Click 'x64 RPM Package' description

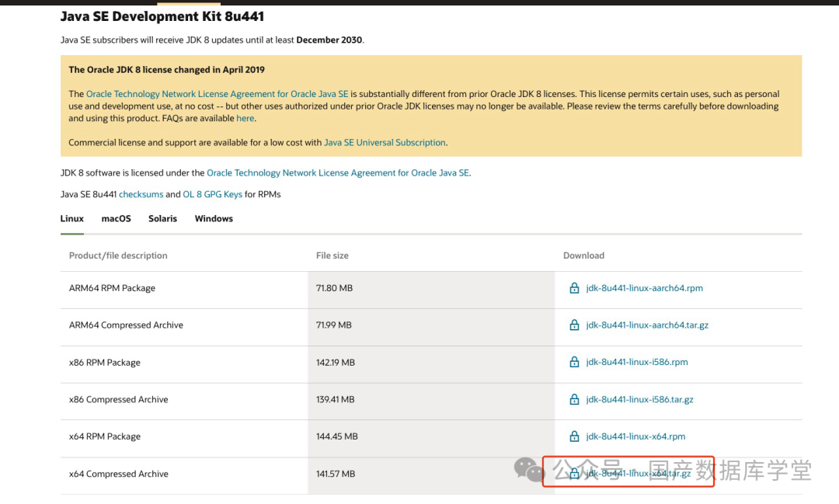coord(104,436)
